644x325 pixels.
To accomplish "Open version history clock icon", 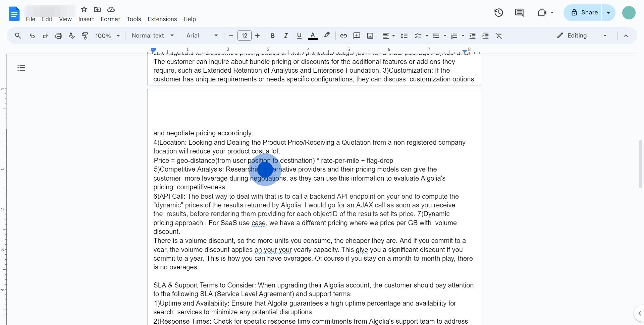I will [498, 13].
